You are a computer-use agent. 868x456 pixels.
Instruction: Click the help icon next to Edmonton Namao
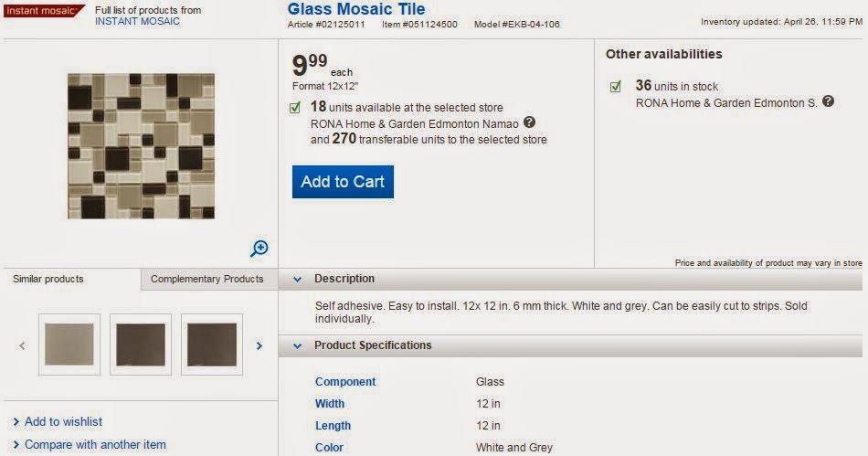point(529,122)
